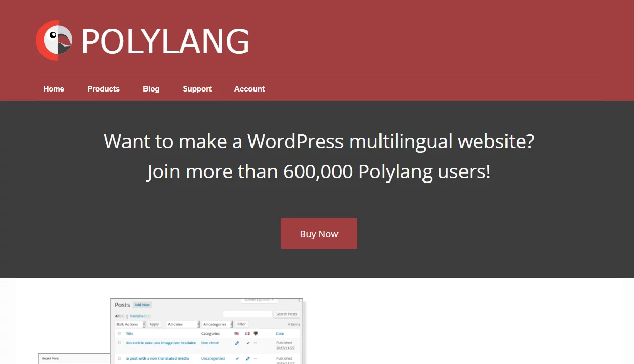The image size is (634, 364).
Task: Click the "Want to make a WordPress multilingual website?" heading
Action: point(319,141)
